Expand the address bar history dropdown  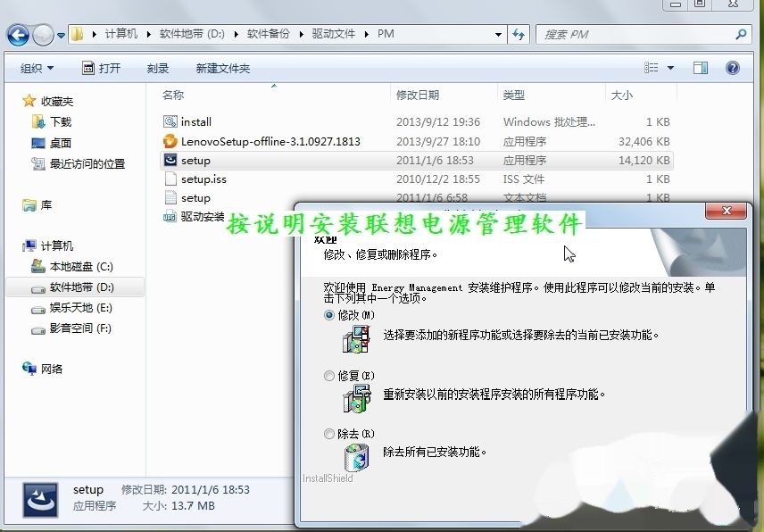tap(498, 35)
